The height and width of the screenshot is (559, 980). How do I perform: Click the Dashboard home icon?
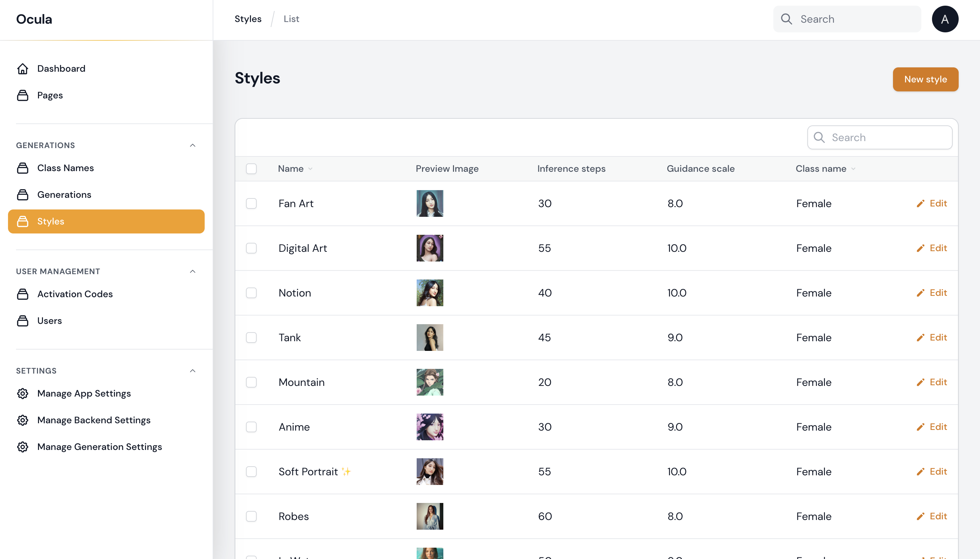(x=23, y=69)
